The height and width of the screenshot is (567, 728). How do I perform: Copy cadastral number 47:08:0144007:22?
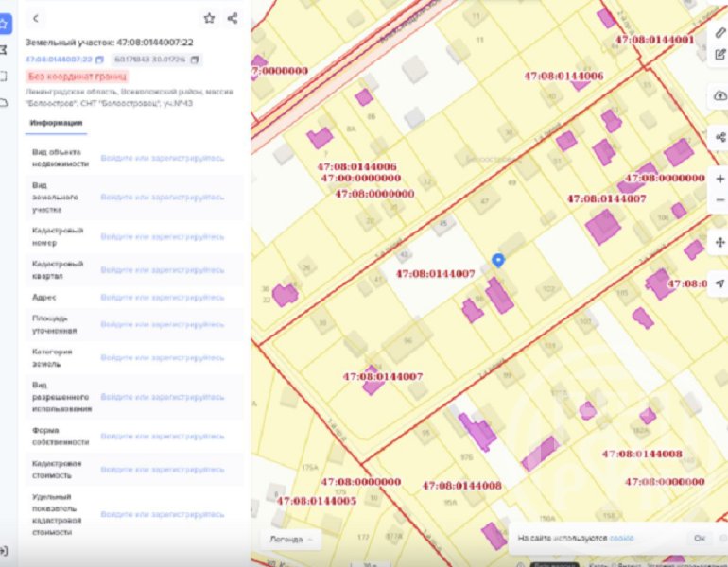100,60
